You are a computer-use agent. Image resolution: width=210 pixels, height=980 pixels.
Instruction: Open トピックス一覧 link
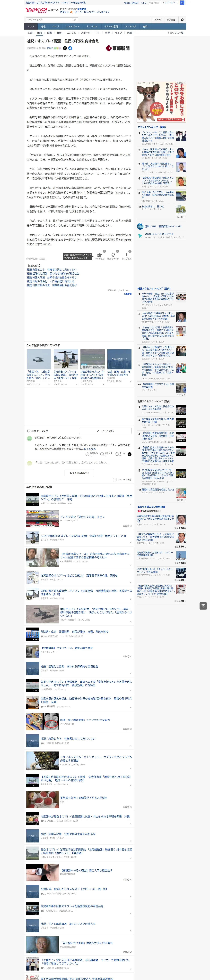(175, 33)
